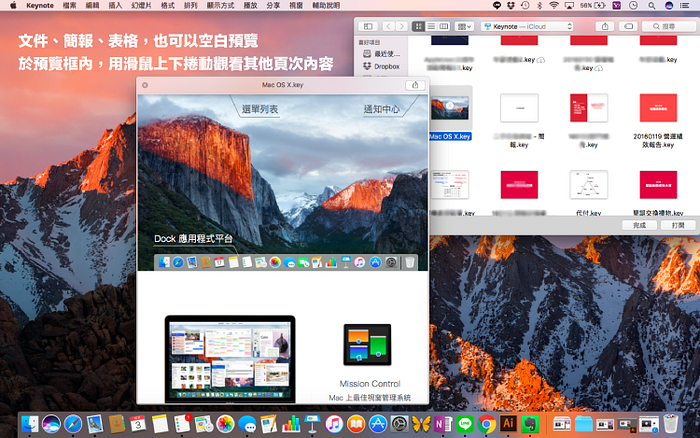Viewport: 700px width, 438px height.
Task: Open the App Store in the Dock
Action: [x=378, y=424]
